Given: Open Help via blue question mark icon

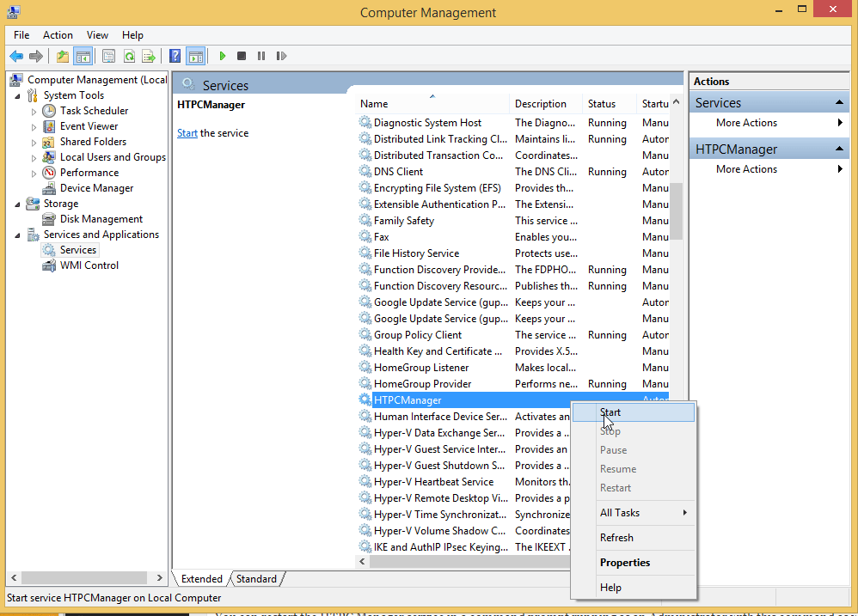Looking at the screenshot, I should click(x=175, y=57).
